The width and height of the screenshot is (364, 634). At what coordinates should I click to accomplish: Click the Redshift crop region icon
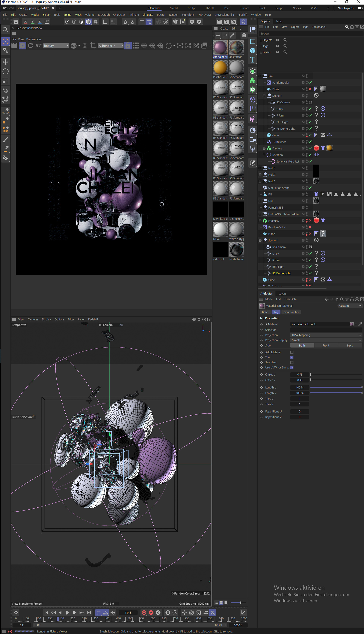[93, 46]
